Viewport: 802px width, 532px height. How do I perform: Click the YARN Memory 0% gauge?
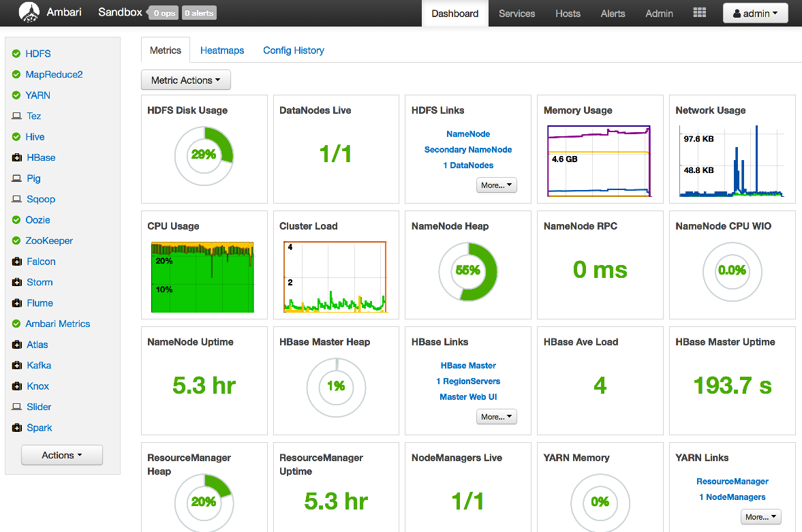600,503
